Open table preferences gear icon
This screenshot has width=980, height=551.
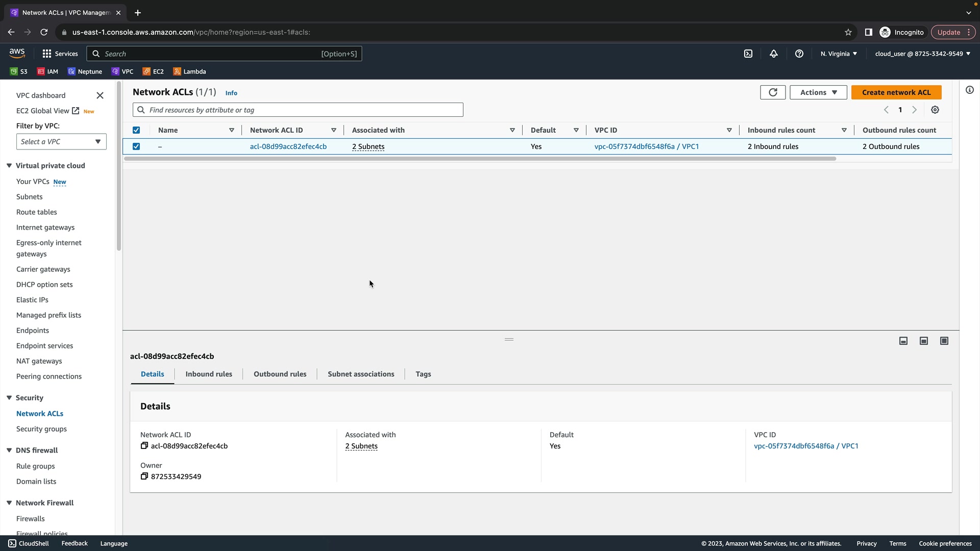click(935, 110)
